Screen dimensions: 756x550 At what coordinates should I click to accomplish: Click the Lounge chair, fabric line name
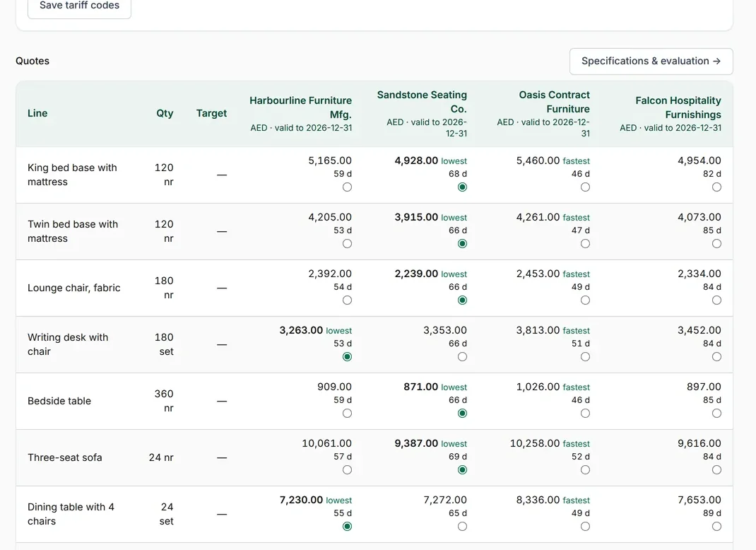pos(73,288)
